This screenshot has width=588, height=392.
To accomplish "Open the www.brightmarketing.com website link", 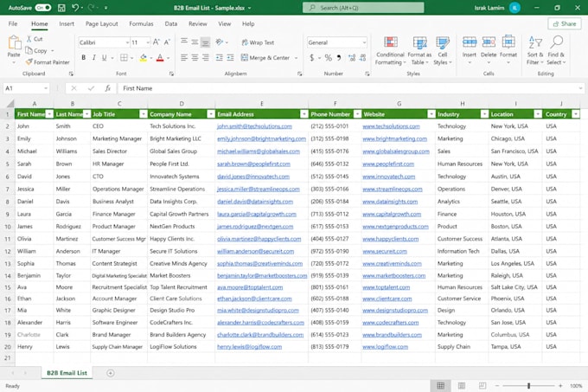I will tap(394, 138).
